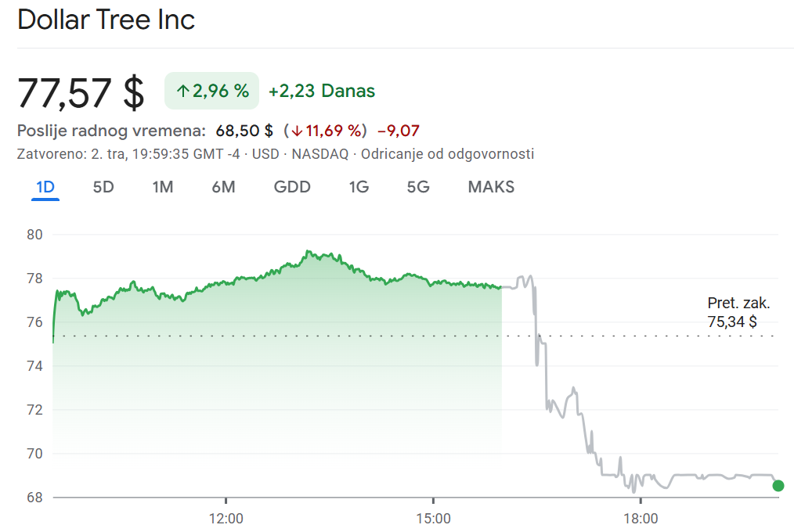
Task: Open the 6M chart range
Action: point(223,187)
